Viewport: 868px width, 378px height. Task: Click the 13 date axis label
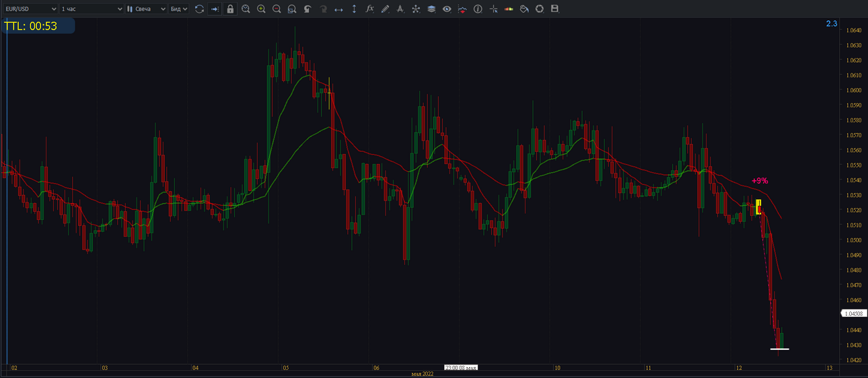[x=830, y=368]
